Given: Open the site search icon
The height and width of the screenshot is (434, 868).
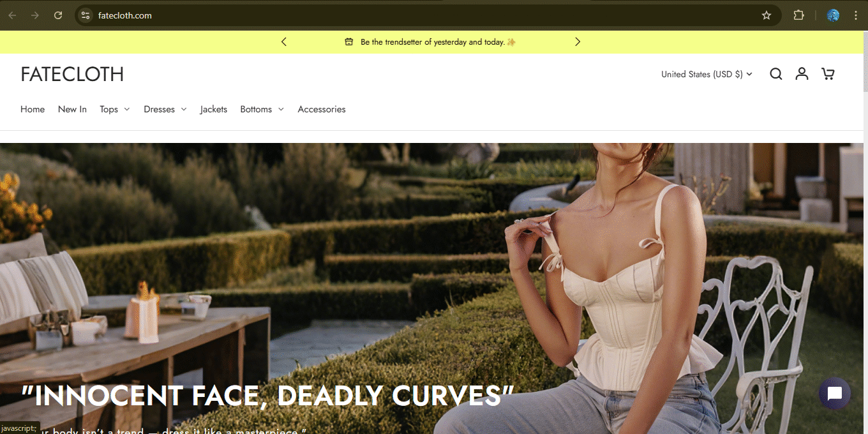Looking at the screenshot, I should (x=775, y=74).
